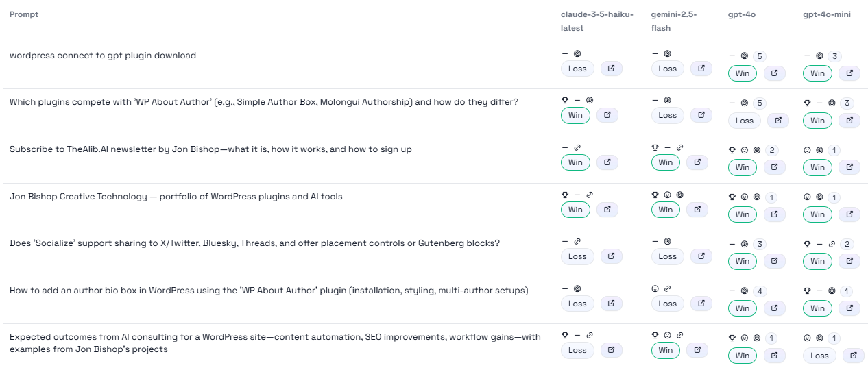Click count badge 5 in gpt-4o wordpress connect cell

(x=759, y=56)
